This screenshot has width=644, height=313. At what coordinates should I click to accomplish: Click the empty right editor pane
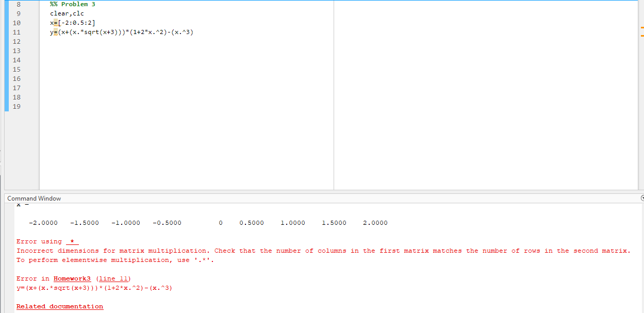(485, 93)
